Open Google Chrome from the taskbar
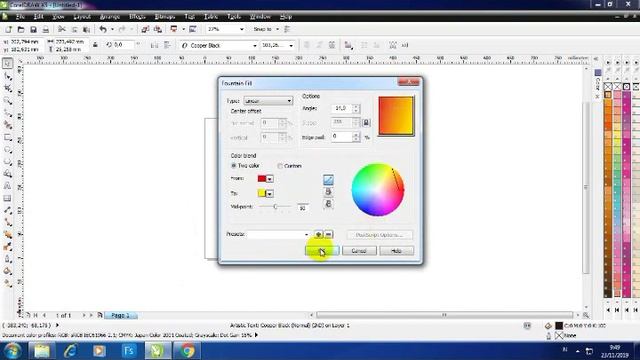The image size is (640, 360). coord(187,351)
